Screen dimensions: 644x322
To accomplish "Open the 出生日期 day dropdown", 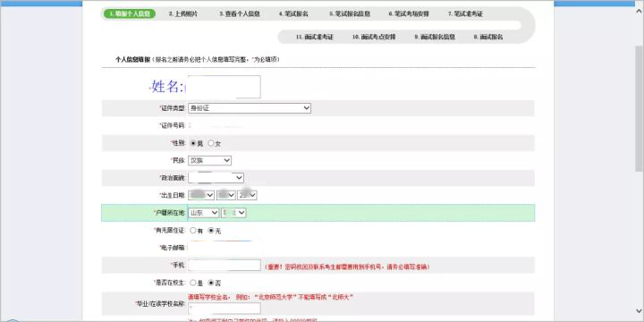I will (247, 195).
